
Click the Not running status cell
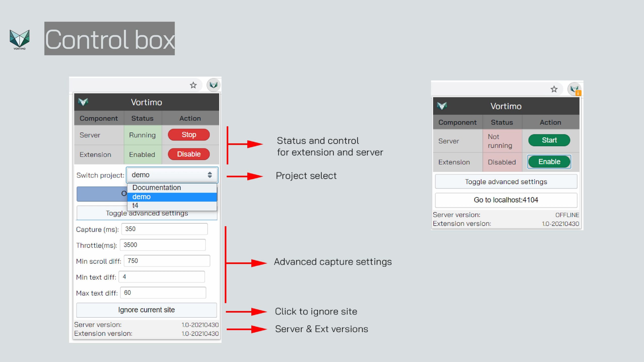tap(502, 141)
